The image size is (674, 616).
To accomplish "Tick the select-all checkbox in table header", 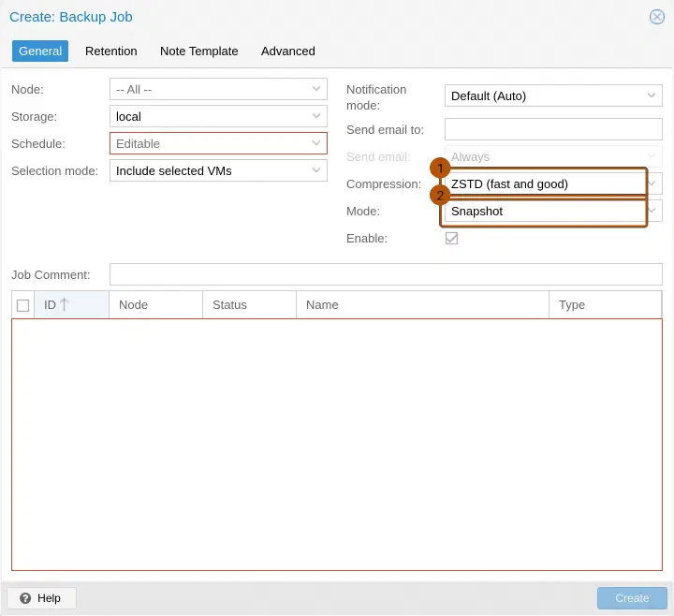I will pyautogui.click(x=22, y=305).
